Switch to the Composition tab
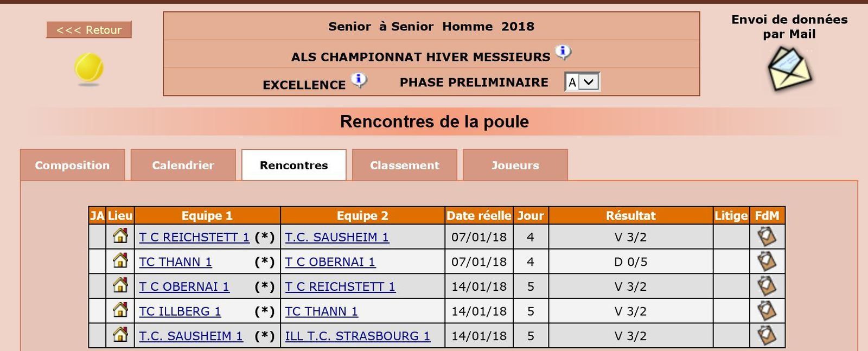 72,165
